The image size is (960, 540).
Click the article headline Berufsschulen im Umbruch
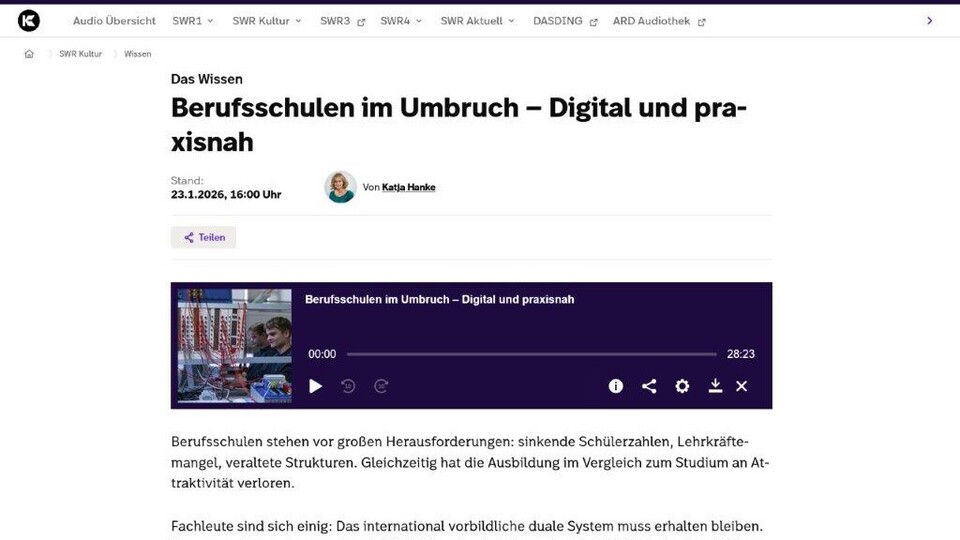[459, 124]
